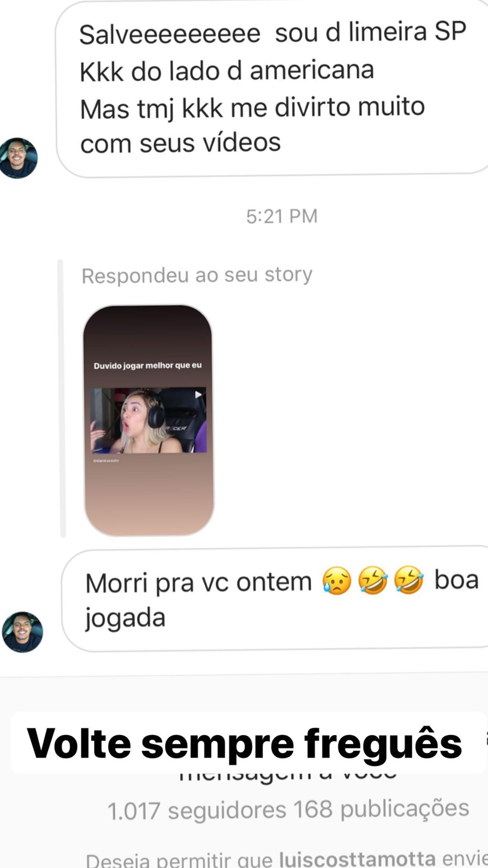This screenshot has height=868, width=488.
Task: Open the sender avatar beside "com seus vídeos" message
Action: pyautogui.click(x=18, y=158)
